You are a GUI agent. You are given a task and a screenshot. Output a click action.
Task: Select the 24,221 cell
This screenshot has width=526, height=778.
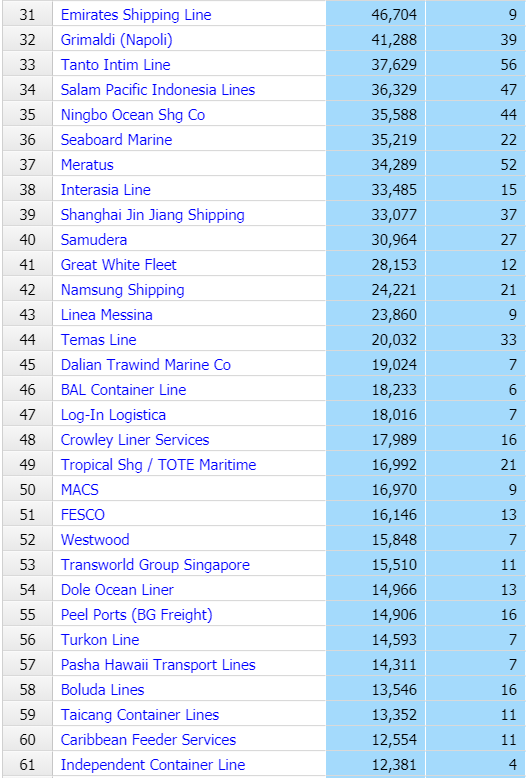[x=376, y=290]
